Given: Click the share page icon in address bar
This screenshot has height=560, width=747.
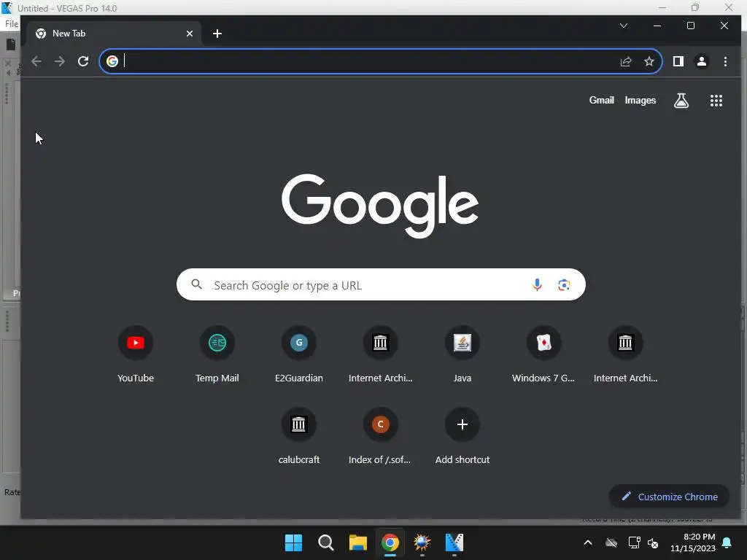Looking at the screenshot, I should 625,61.
